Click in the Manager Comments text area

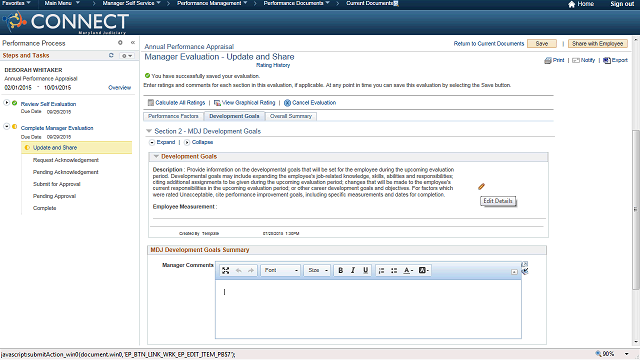(368, 309)
